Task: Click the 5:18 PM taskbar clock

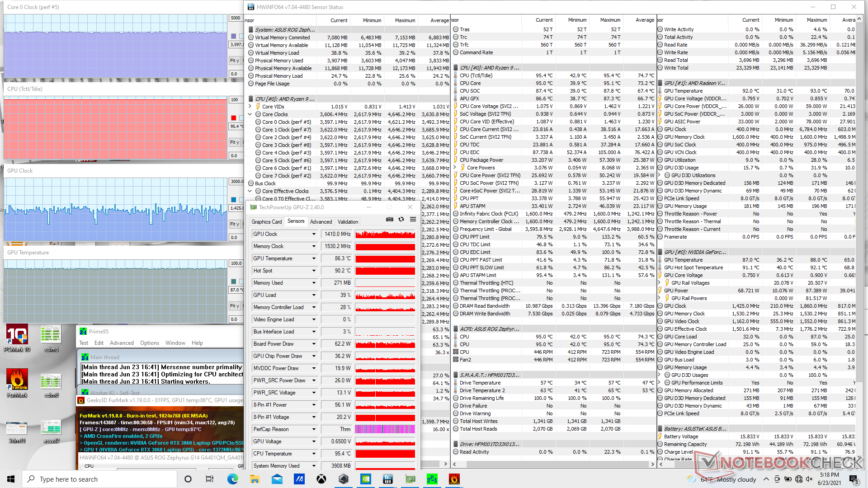Action: tap(830, 479)
